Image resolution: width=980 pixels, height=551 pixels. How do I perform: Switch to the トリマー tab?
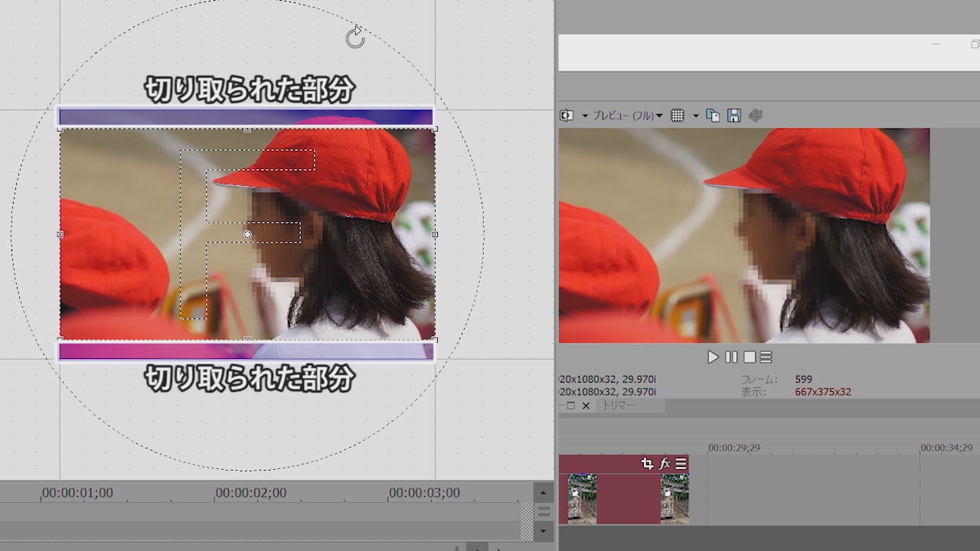(618, 406)
